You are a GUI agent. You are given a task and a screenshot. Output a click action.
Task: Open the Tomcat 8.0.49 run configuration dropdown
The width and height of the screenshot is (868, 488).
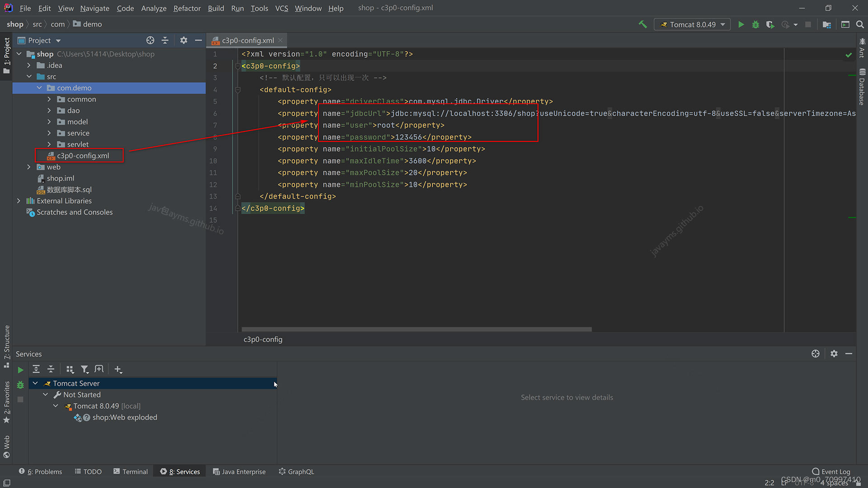coord(692,24)
